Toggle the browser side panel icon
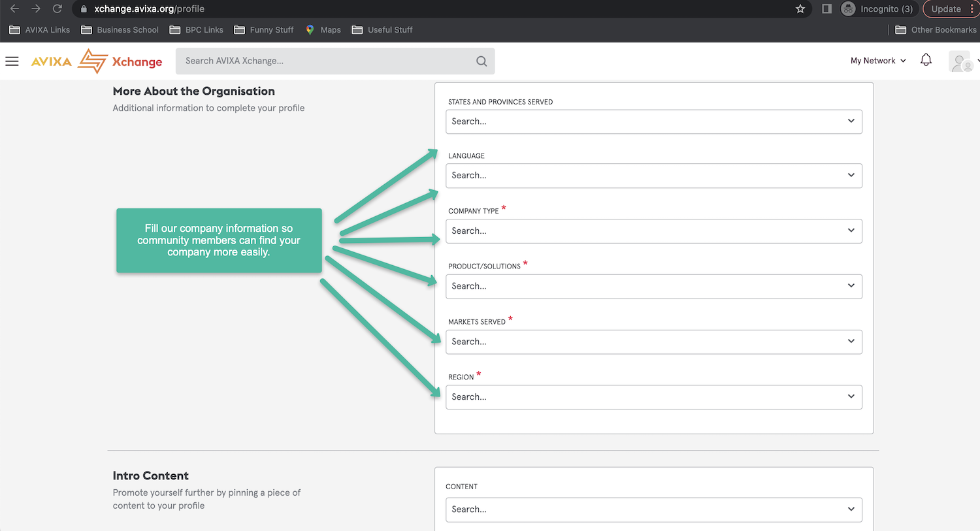 point(826,8)
